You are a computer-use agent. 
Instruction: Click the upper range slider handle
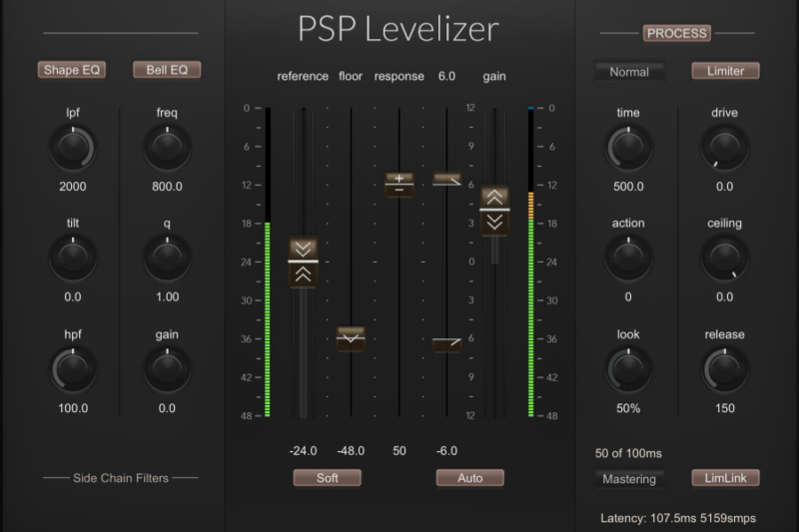[446, 180]
